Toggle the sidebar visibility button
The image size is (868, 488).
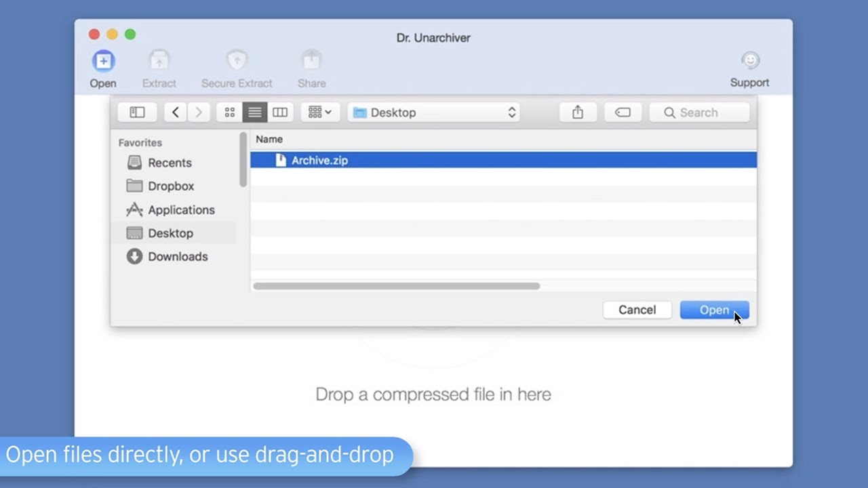(x=137, y=113)
